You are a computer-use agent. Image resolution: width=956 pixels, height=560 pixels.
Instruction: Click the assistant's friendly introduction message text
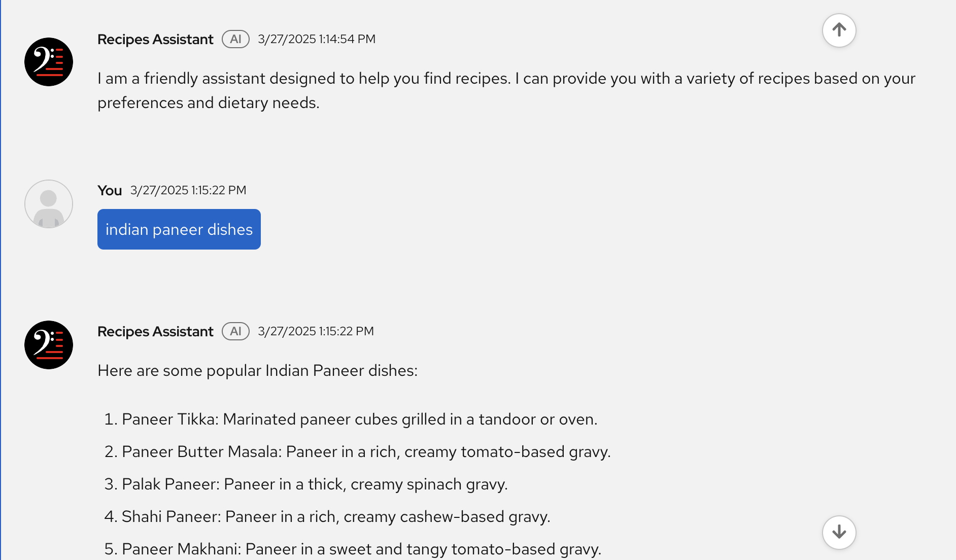506,90
